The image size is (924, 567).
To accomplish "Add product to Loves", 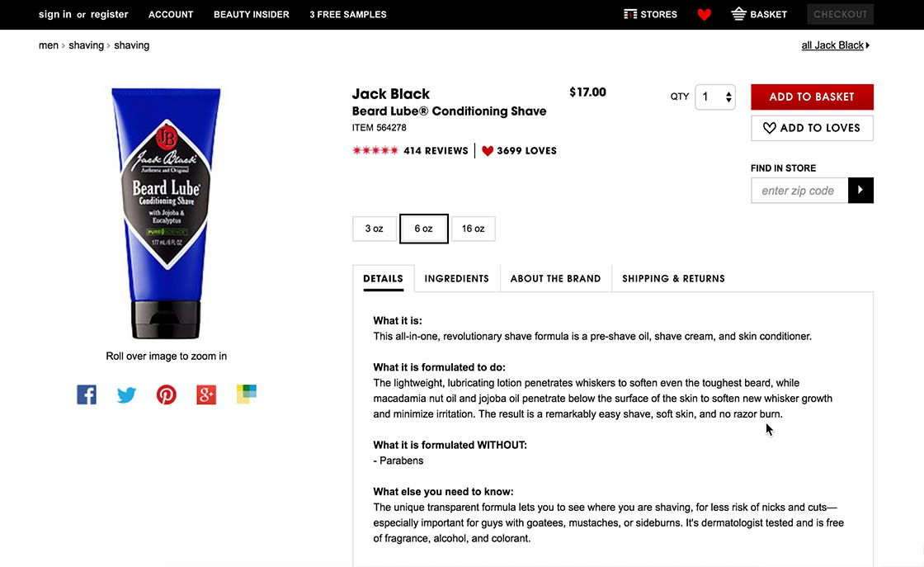I will pos(812,128).
